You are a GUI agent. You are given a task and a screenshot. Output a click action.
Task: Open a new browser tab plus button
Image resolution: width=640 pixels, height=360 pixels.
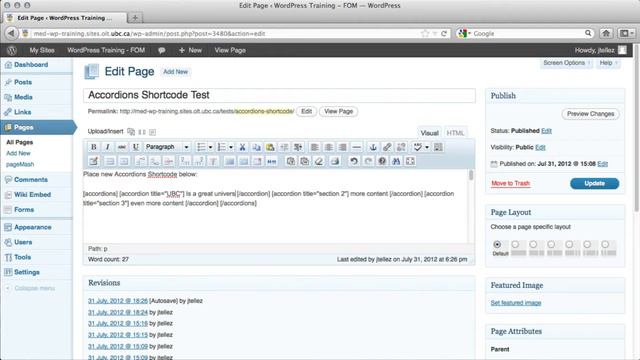click(x=135, y=18)
